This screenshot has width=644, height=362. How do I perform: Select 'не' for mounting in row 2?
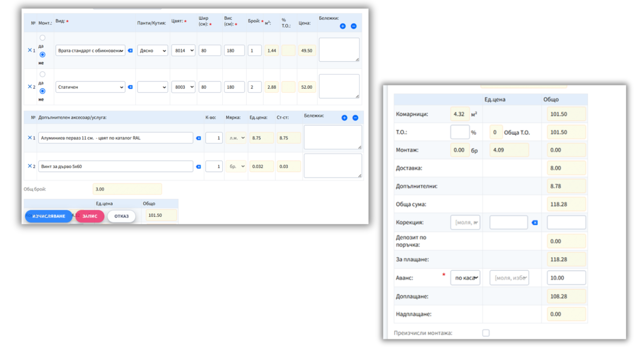pos(43,91)
